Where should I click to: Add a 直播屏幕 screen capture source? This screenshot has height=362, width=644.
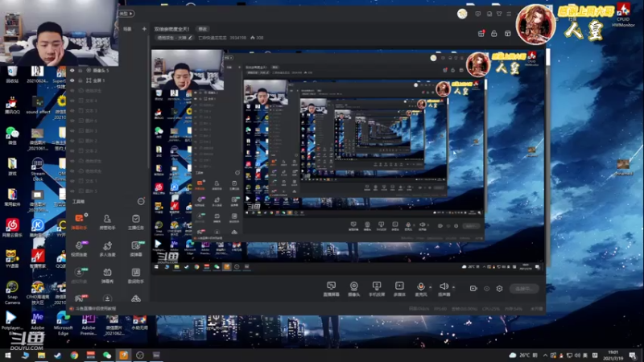331,287
